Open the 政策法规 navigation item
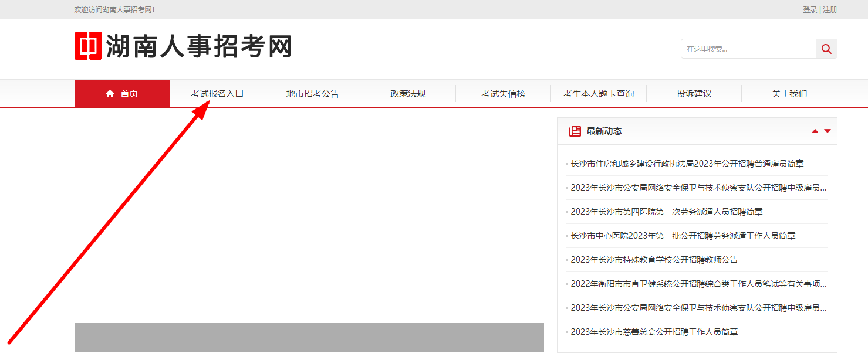 (408, 94)
